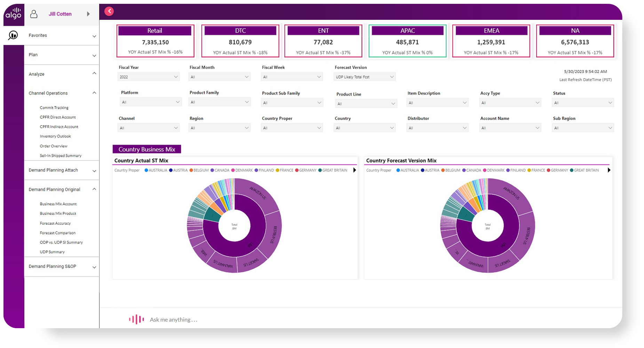Toggle the APAC filter card
The image size is (644, 348).
407,41
